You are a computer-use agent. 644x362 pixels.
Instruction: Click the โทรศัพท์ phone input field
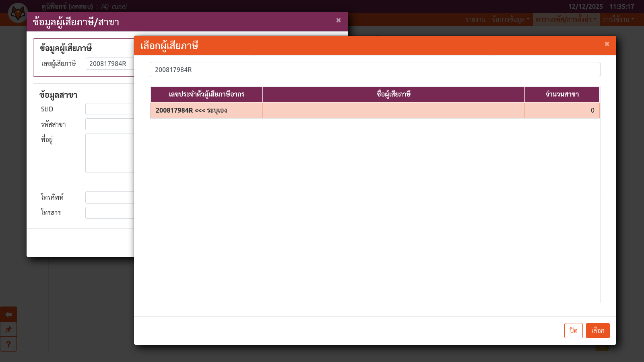click(109, 197)
